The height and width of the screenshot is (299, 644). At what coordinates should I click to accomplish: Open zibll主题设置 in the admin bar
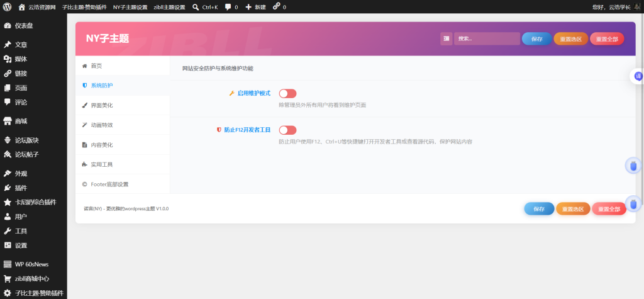pos(169,7)
